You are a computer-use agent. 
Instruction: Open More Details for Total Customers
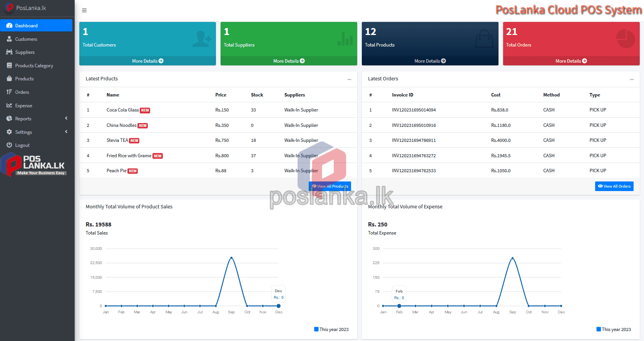coord(147,61)
